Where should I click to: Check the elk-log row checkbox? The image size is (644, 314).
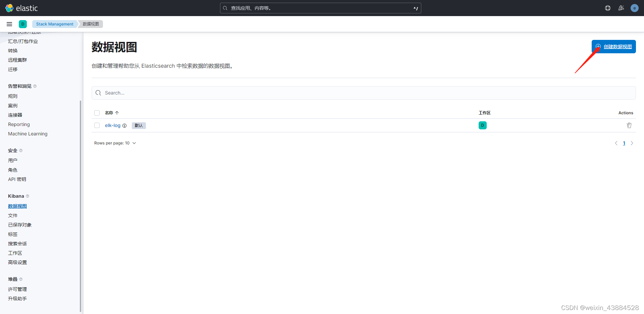[97, 125]
